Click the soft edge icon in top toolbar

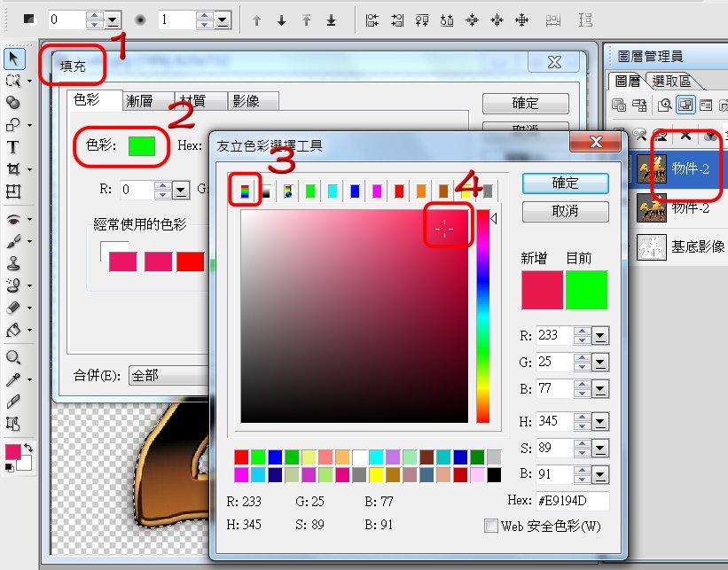[x=140, y=20]
